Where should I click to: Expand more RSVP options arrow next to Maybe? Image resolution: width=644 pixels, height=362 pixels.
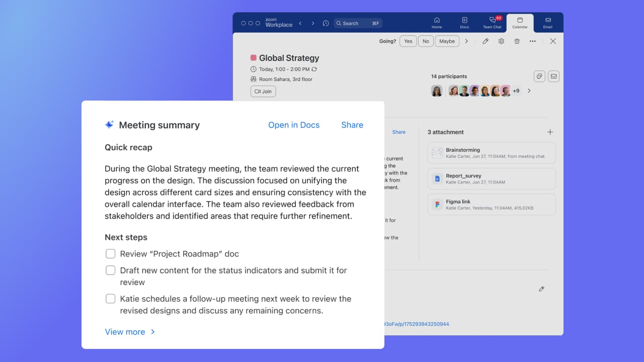point(466,41)
